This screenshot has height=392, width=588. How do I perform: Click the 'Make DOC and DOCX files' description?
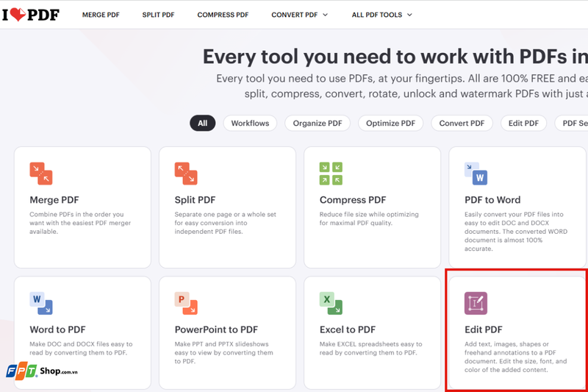tap(81, 348)
